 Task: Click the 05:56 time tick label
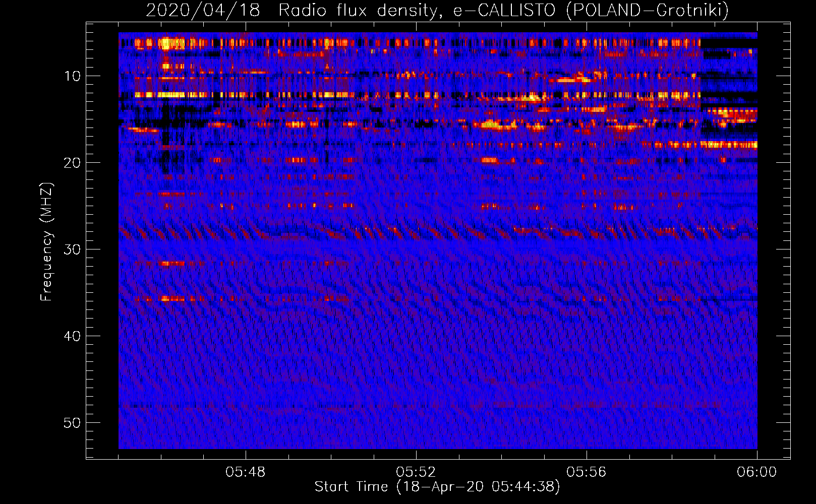587,472
